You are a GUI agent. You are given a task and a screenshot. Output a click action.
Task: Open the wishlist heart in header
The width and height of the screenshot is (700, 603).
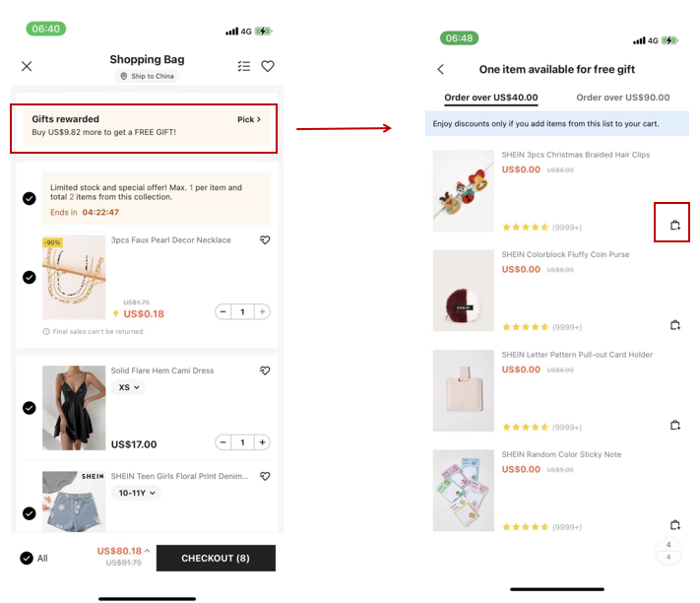point(268,66)
